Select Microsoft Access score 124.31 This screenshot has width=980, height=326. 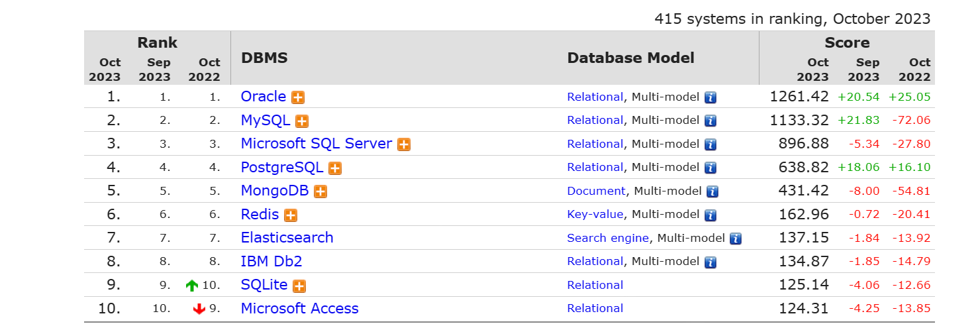805,309
